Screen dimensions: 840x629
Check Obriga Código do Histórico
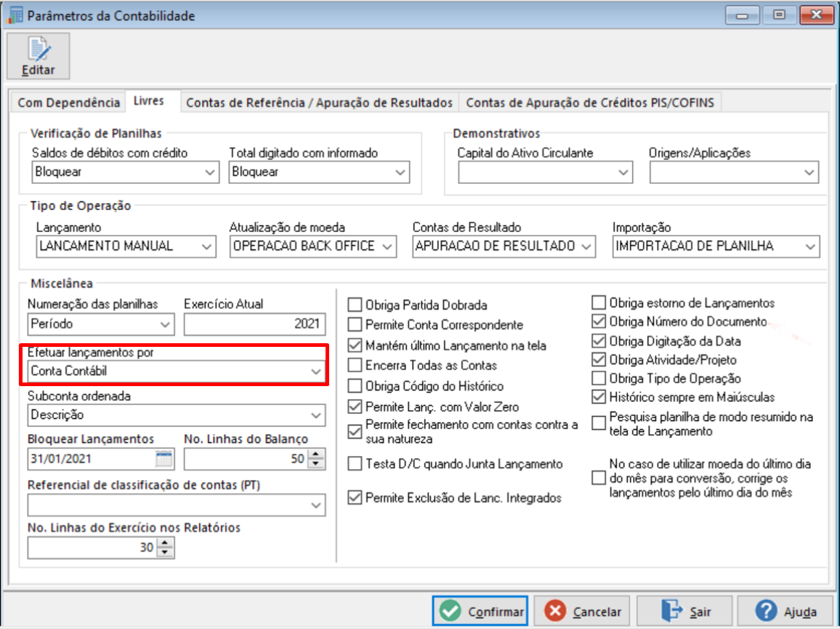(x=355, y=385)
